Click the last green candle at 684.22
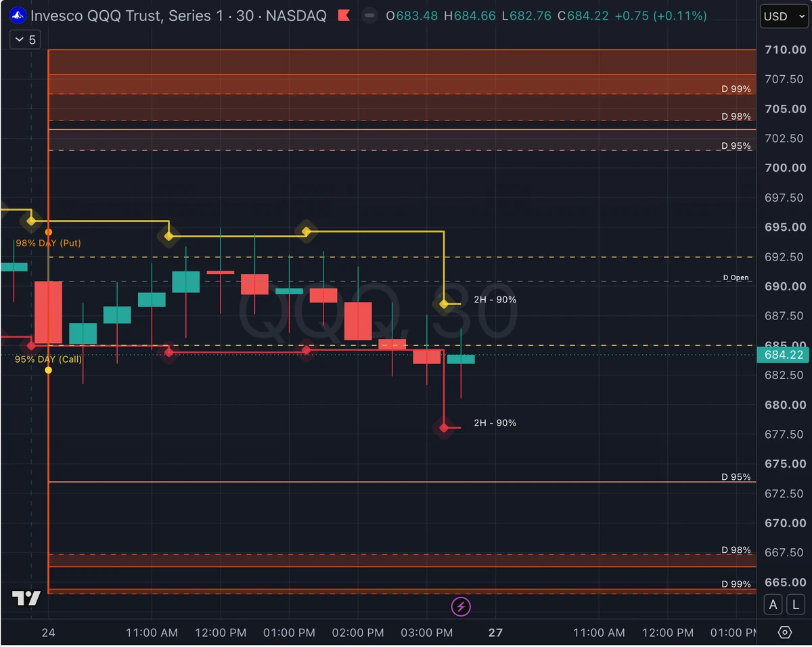This screenshot has width=812, height=647. (x=461, y=359)
